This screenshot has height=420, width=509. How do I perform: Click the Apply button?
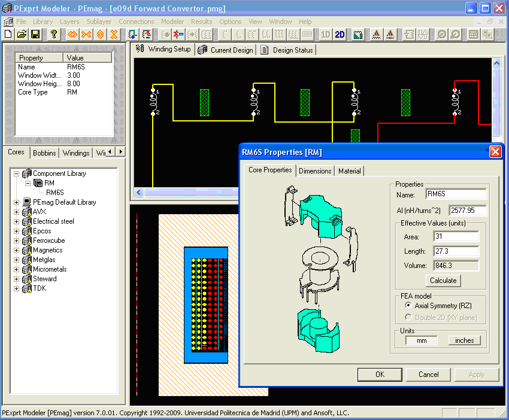(x=477, y=375)
